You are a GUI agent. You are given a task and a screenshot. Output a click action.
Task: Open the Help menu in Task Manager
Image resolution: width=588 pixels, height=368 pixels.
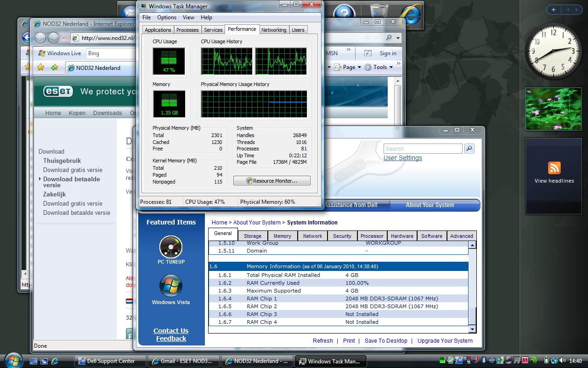coord(206,17)
